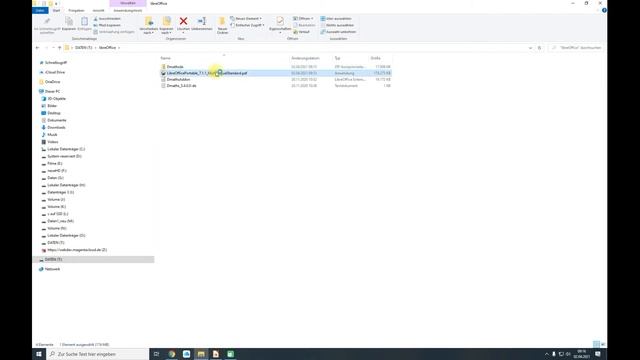Viewport: 640px width, 360px height.
Task: Sort by the Name column header
Action: (x=165, y=58)
